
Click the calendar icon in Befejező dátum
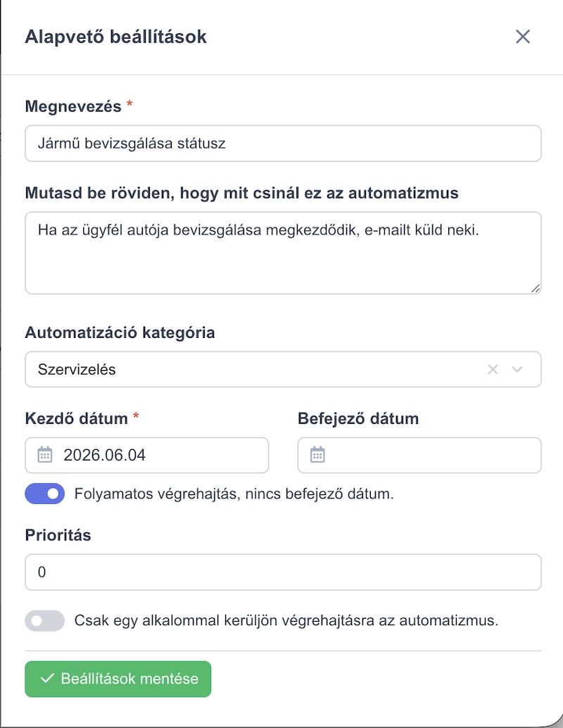pos(317,455)
